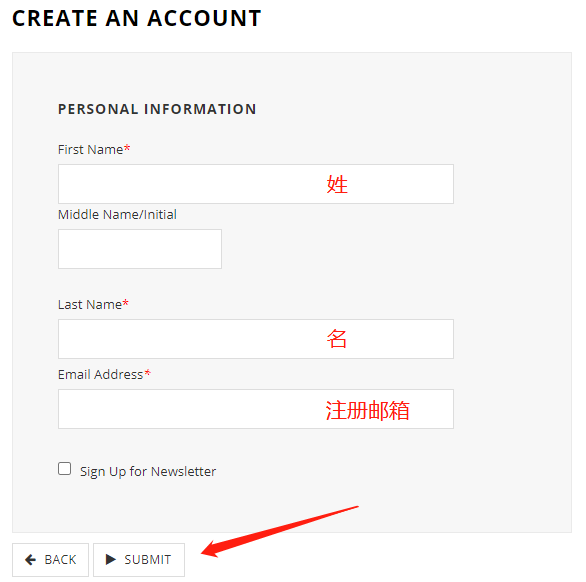Focus the Email Address input field

[x=256, y=409]
